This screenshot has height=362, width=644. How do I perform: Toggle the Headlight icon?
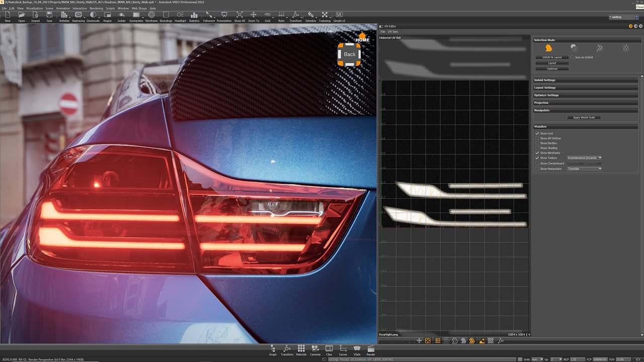click(x=180, y=17)
